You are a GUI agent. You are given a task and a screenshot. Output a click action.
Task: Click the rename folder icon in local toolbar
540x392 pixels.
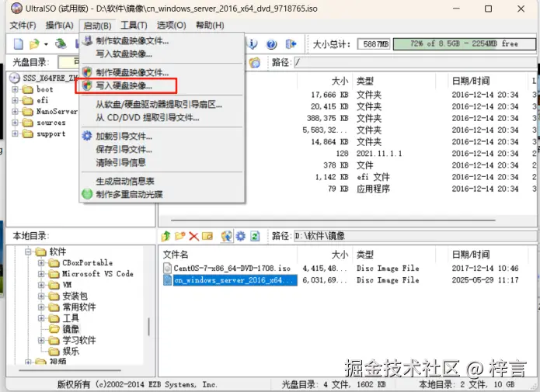[207, 236]
